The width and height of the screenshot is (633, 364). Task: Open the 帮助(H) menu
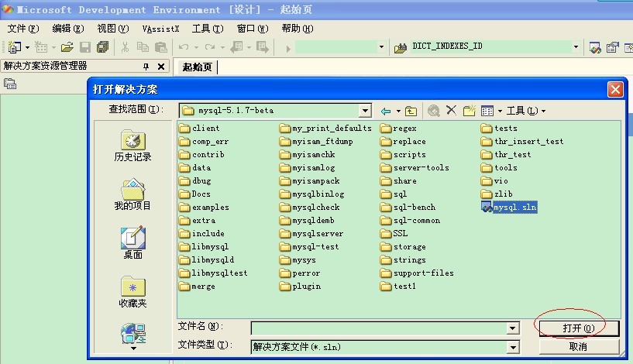[297, 28]
